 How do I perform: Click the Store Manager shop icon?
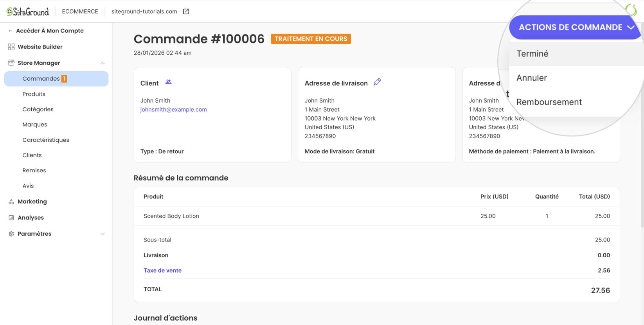tap(11, 63)
